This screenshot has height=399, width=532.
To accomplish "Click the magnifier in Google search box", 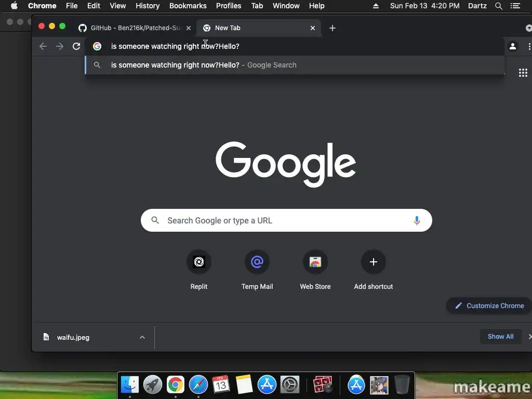I will pos(155,220).
